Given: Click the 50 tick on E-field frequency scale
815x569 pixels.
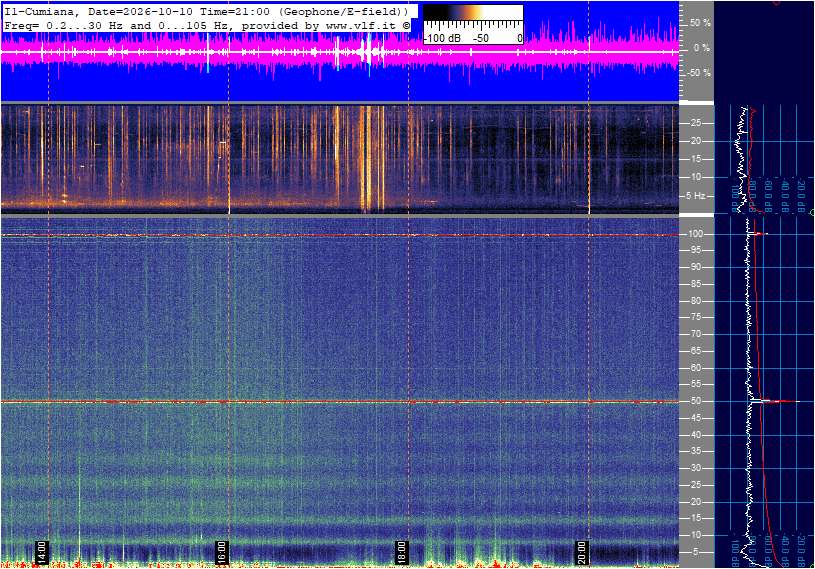Looking at the screenshot, I should [x=695, y=401].
